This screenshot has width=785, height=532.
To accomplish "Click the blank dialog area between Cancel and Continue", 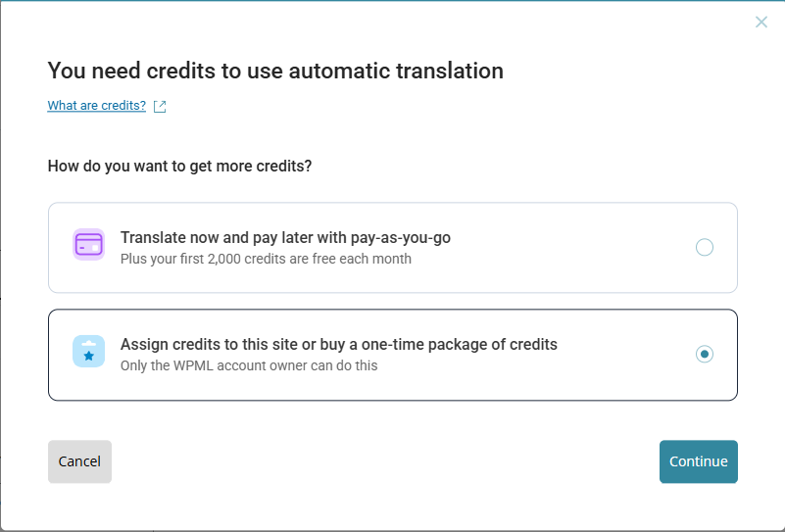I will 382,461.
